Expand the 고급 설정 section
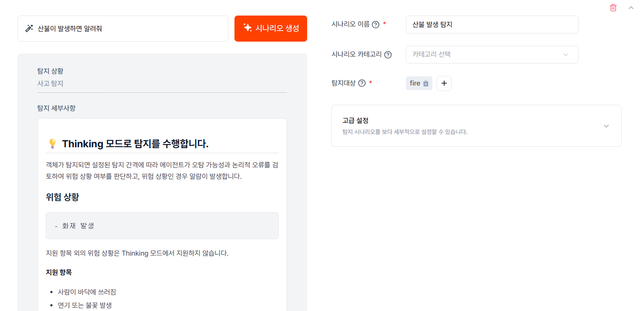The height and width of the screenshot is (311, 644). click(x=476, y=126)
